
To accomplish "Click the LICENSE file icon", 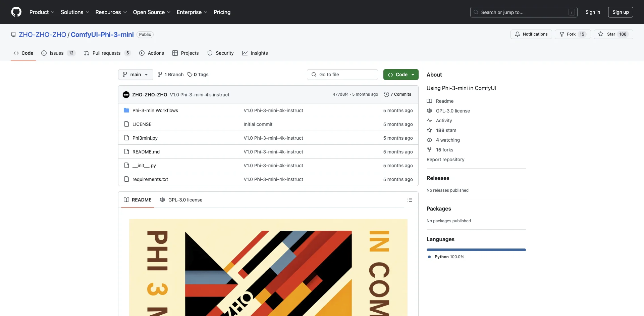I will pyautogui.click(x=126, y=124).
